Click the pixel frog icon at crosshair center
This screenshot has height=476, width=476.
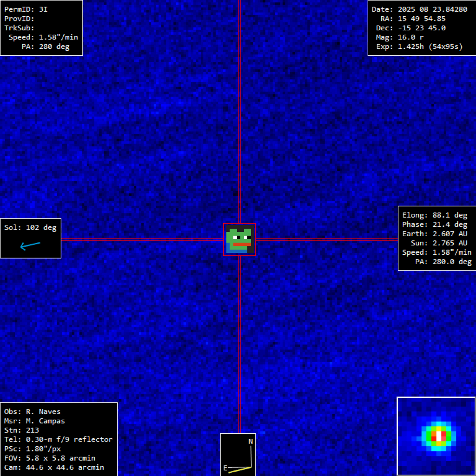tap(240, 239)
